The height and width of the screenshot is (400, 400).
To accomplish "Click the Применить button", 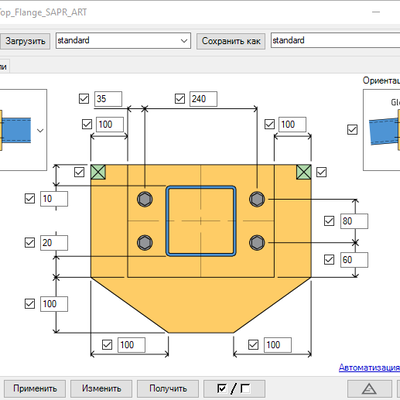I will [x=35, y=388].
